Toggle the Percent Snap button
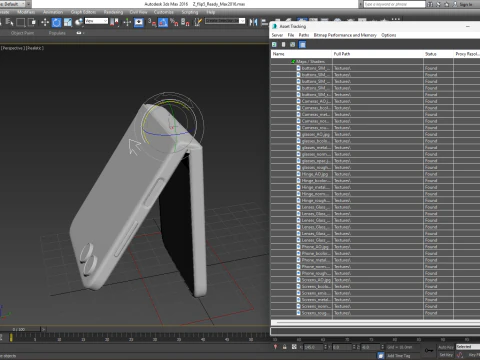 (x=174, y=22)
